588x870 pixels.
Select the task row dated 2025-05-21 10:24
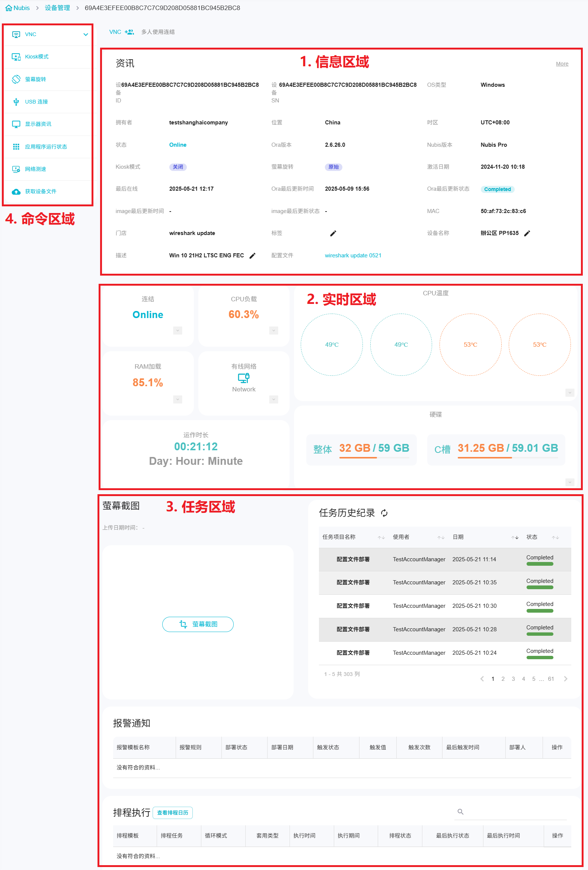pyautogui.click(x=445, y=653)
